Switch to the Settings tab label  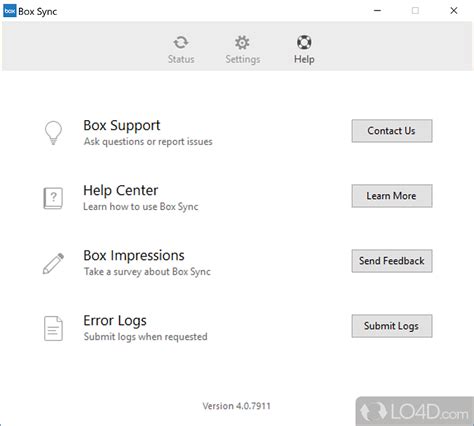pos(243,59)
